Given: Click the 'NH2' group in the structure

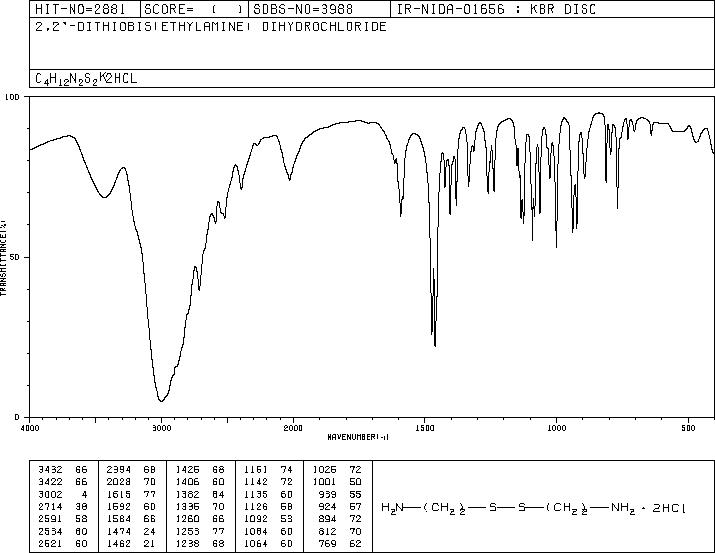Looking at the screenshot, I should click(x=623, y=508).
